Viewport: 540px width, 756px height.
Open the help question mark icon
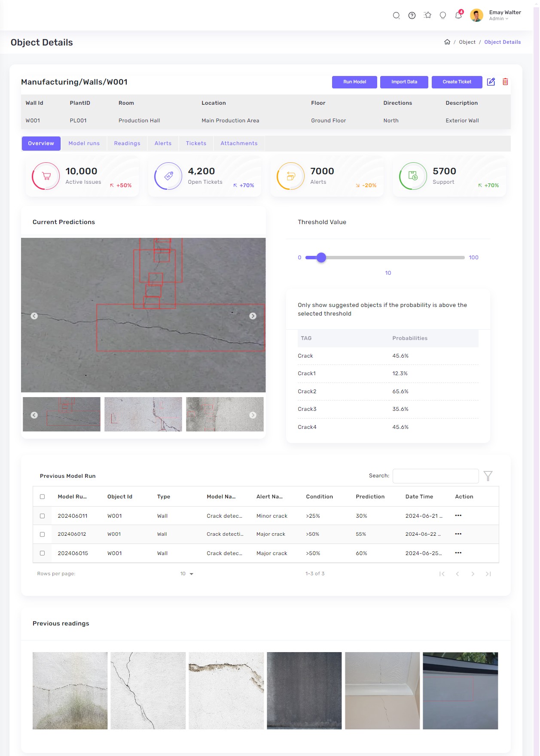(x=412, y=15)
